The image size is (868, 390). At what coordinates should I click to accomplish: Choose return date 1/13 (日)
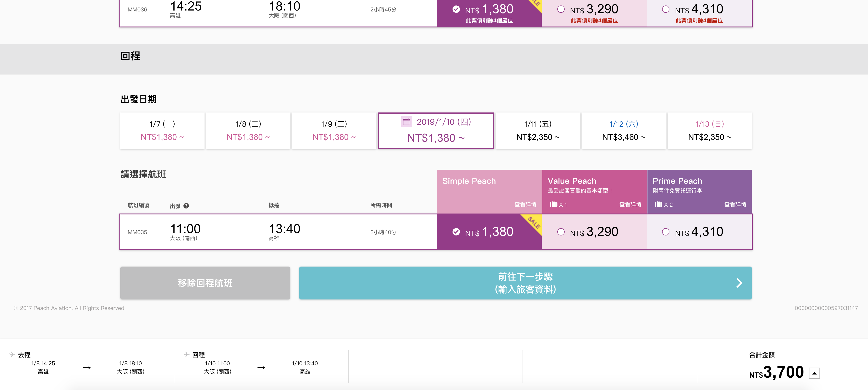pos(710,131)
